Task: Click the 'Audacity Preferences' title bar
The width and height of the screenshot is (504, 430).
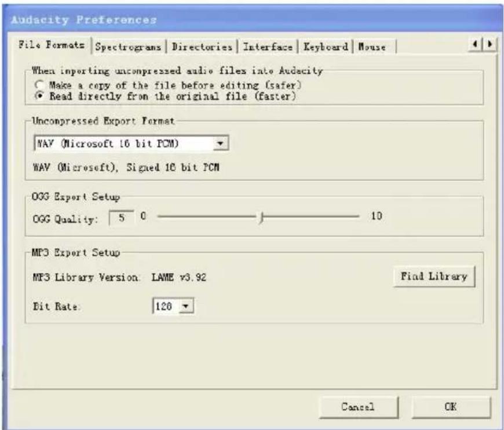Action: click(251, 20)
